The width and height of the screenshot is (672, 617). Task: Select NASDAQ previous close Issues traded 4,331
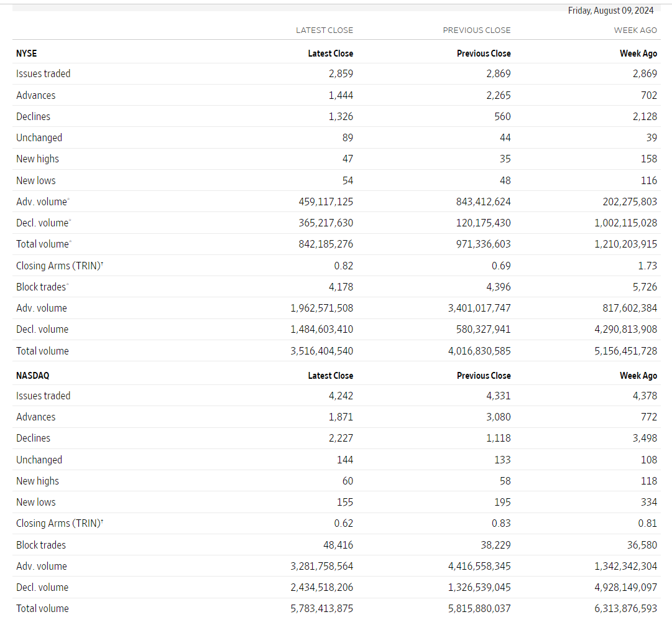499,396
